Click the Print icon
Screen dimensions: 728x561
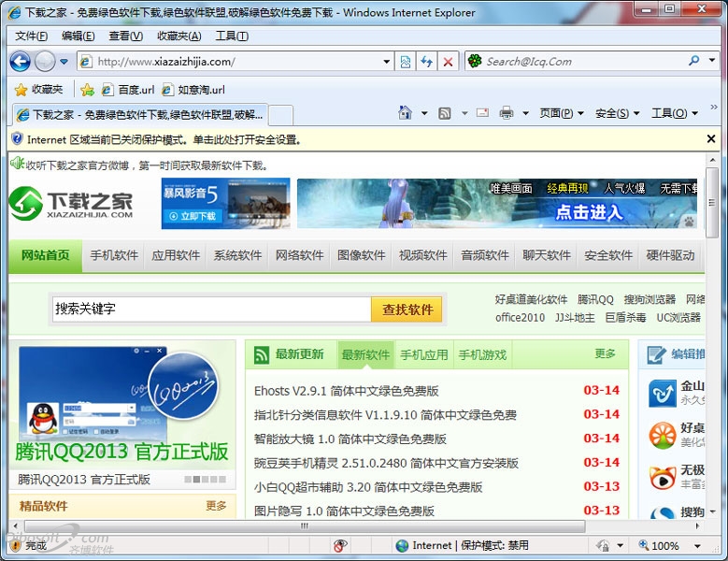click(507, 112)
